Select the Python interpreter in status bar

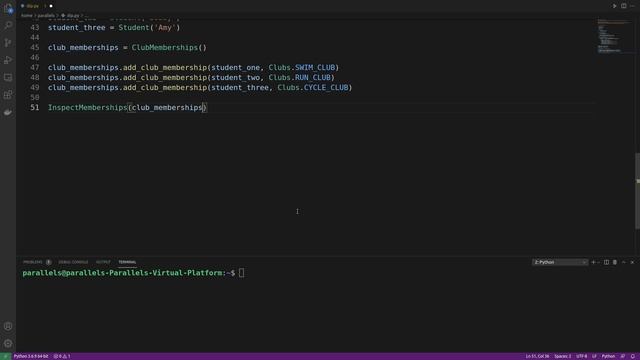(x=31, y=356)
